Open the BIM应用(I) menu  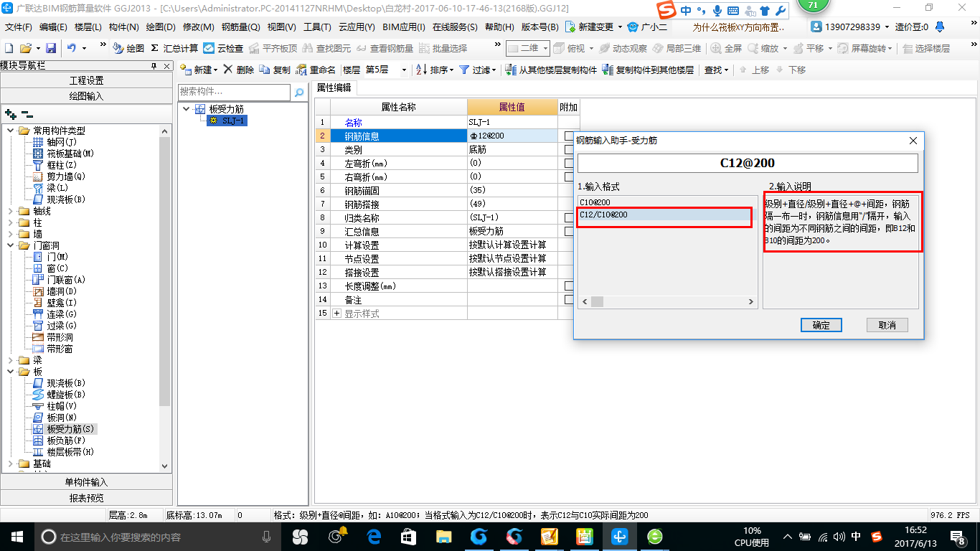[404, 27]
